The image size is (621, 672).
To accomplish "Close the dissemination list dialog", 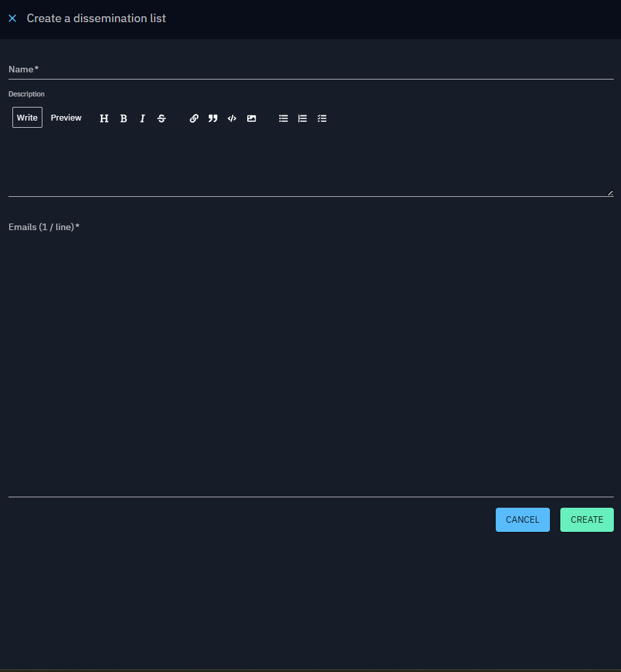I will click(x=12, y=18).
